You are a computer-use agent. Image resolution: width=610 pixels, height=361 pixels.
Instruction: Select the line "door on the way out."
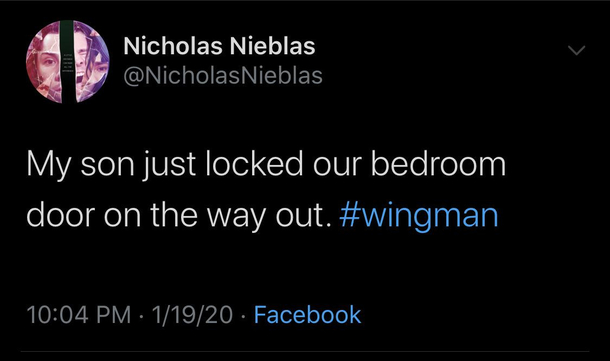179,215
